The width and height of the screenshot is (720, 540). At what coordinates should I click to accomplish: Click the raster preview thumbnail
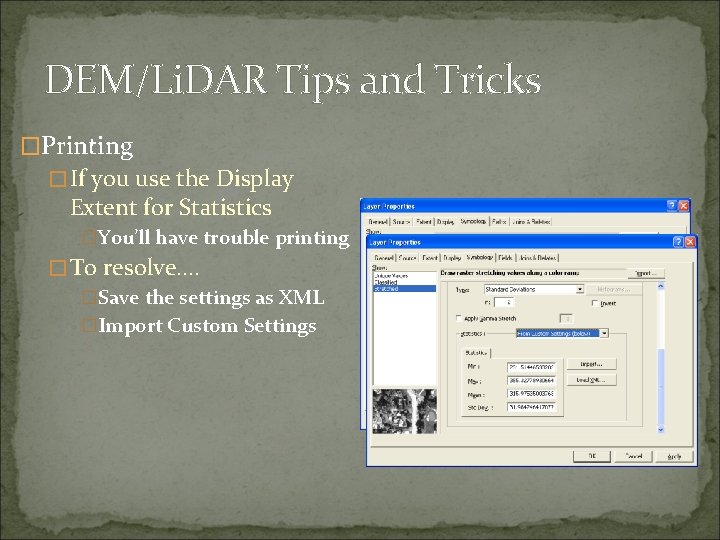click(405, 411)
